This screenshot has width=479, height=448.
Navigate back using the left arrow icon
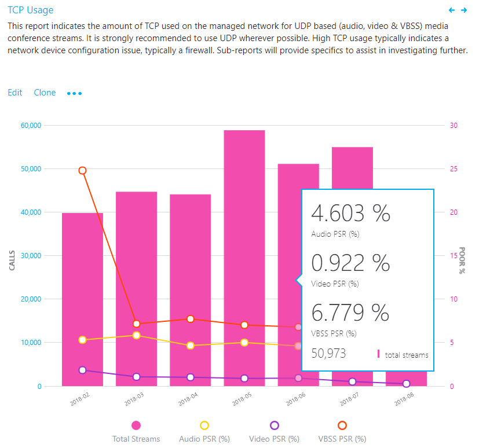pos(451,10)
